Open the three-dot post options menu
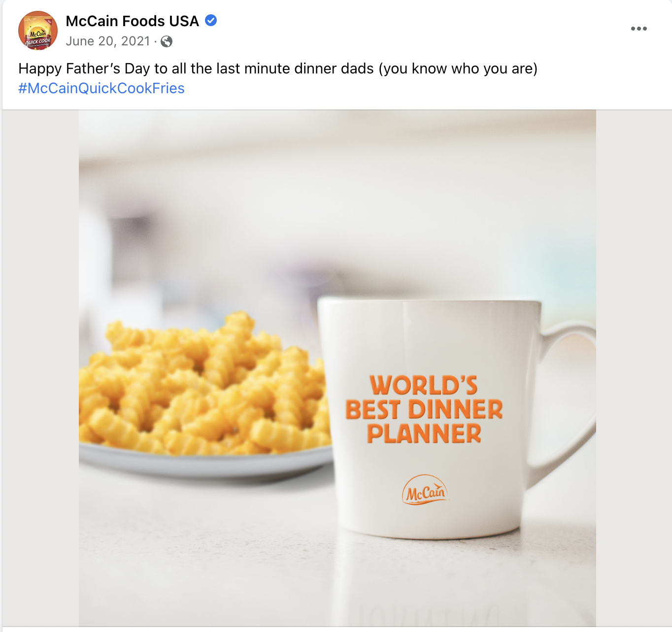This screenshot has width=672, height=632. [639, 29]
